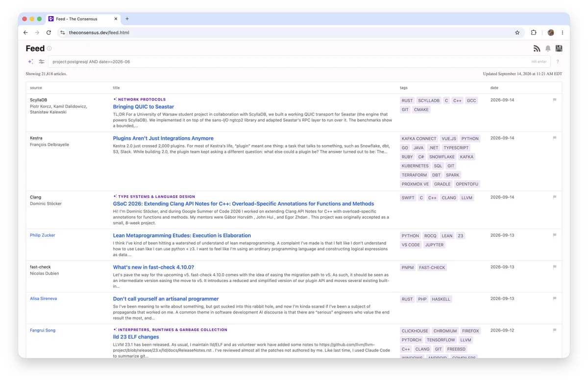This screenshot has width=588, height=382.
Task: Click the tags column header
Action: [x=403, y=88]
